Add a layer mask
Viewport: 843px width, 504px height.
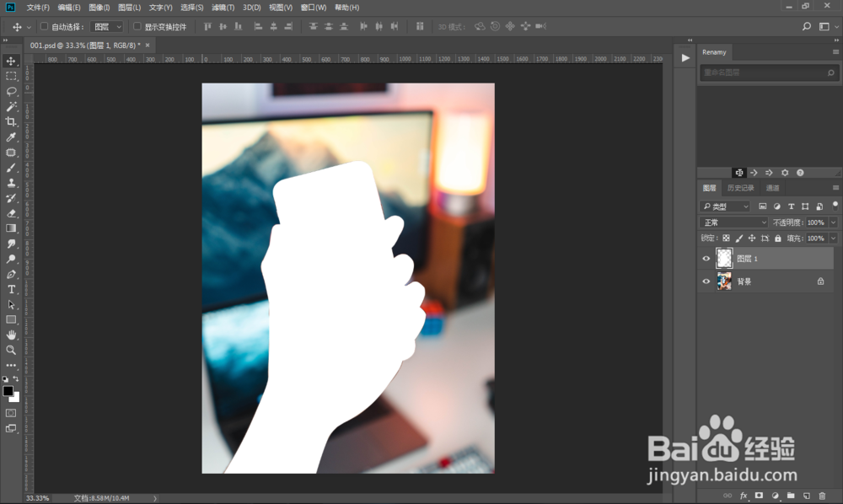coord(759,496)
